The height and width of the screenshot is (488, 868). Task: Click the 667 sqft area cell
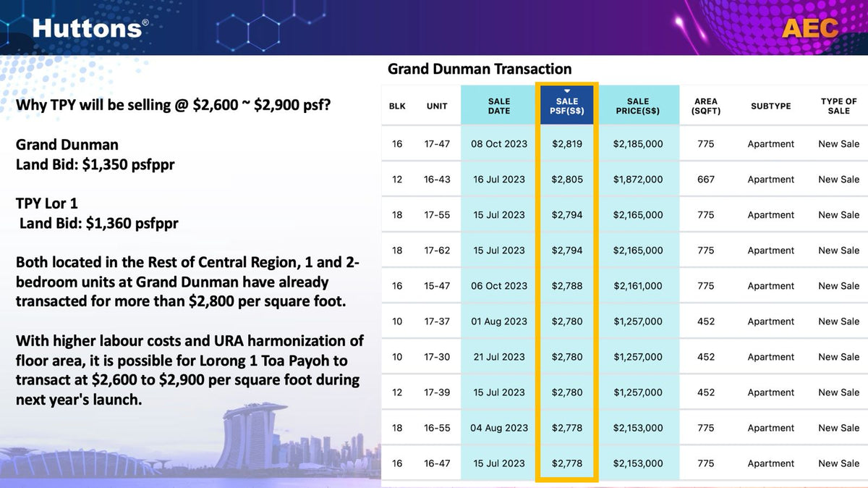(706, 180)
